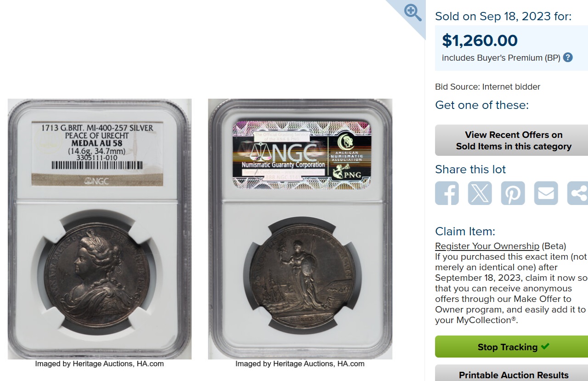
Task: Click the green checkmark on Stop Tracking
Action: [x=545, y=347]
